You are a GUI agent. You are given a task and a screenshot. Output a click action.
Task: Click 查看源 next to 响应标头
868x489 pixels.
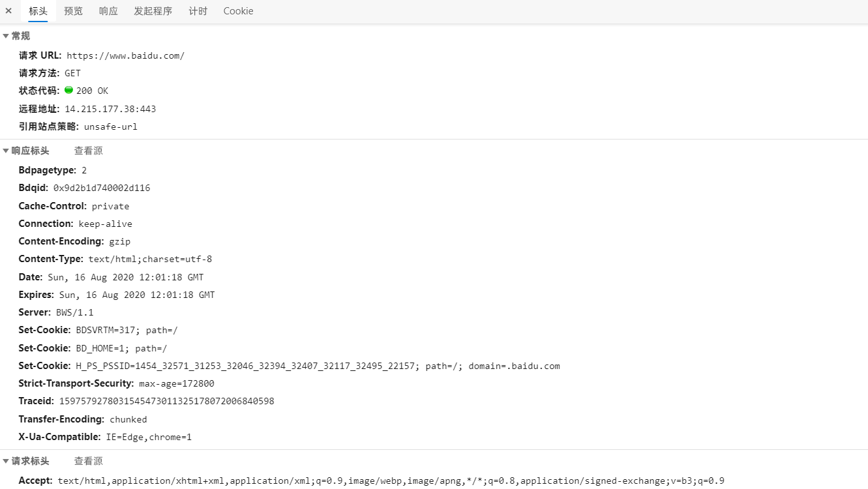(88, 151)
